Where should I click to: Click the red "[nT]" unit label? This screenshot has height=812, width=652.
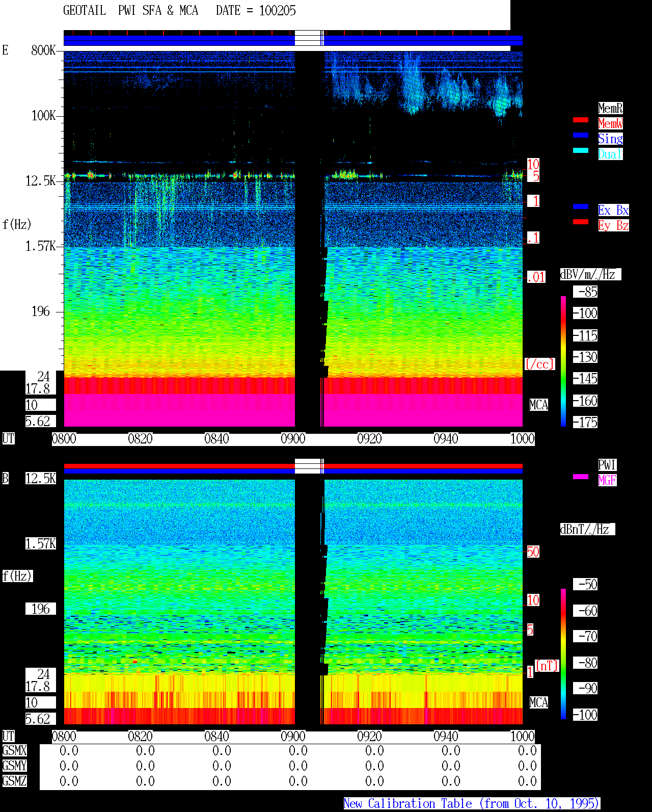[x=547, y=666]
